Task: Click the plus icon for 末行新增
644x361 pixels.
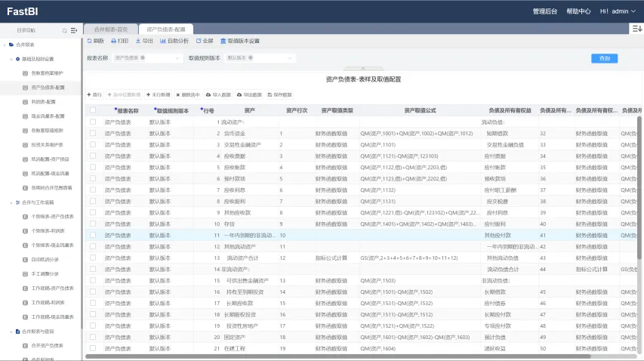Action: (x=148, y=95)
